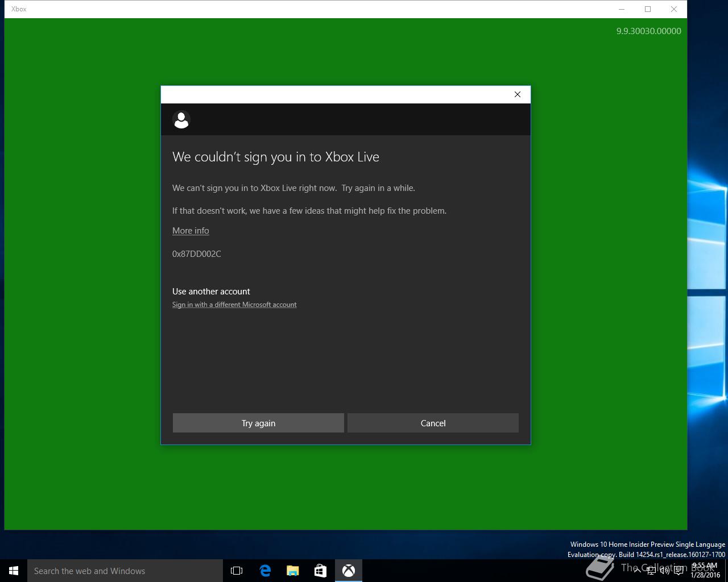Click the Xbox window title text
Screen dimensions: 728x582
point(19,9)
